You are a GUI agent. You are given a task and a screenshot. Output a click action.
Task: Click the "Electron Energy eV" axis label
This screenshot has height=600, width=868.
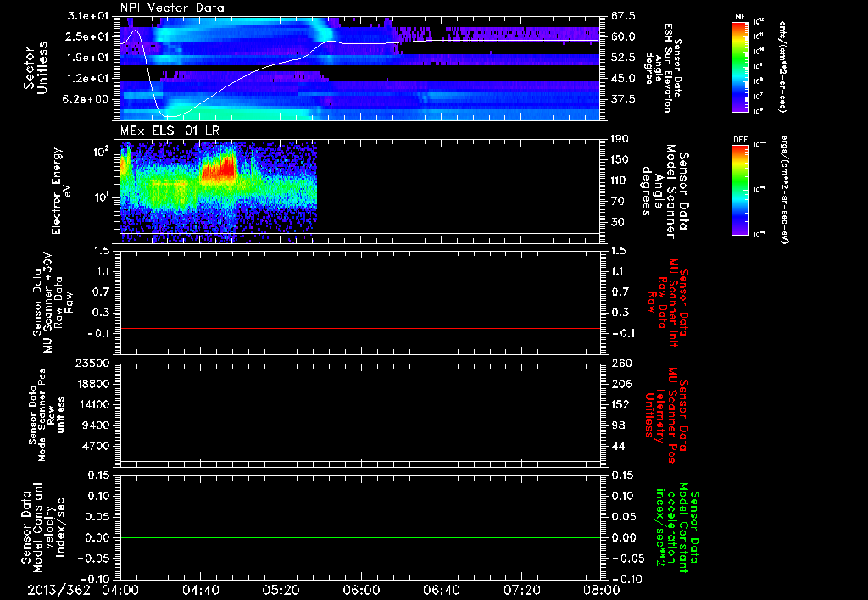point(62,191)
